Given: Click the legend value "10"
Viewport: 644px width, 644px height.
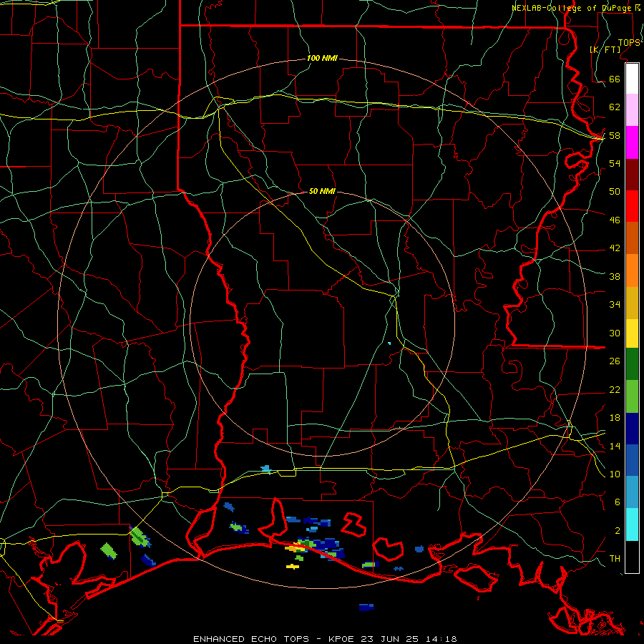Looking at the screenshot, I should tap(615, 474).
